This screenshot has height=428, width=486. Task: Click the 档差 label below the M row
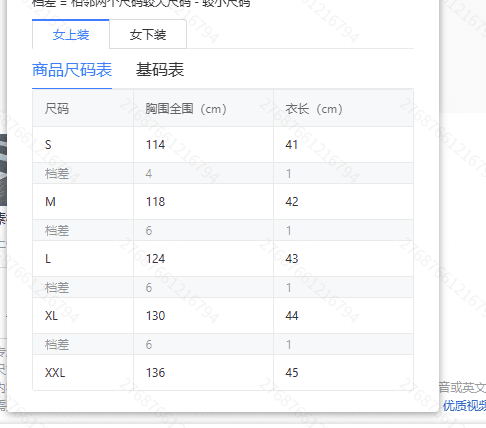pyautogui.click(x=57, y=231)
